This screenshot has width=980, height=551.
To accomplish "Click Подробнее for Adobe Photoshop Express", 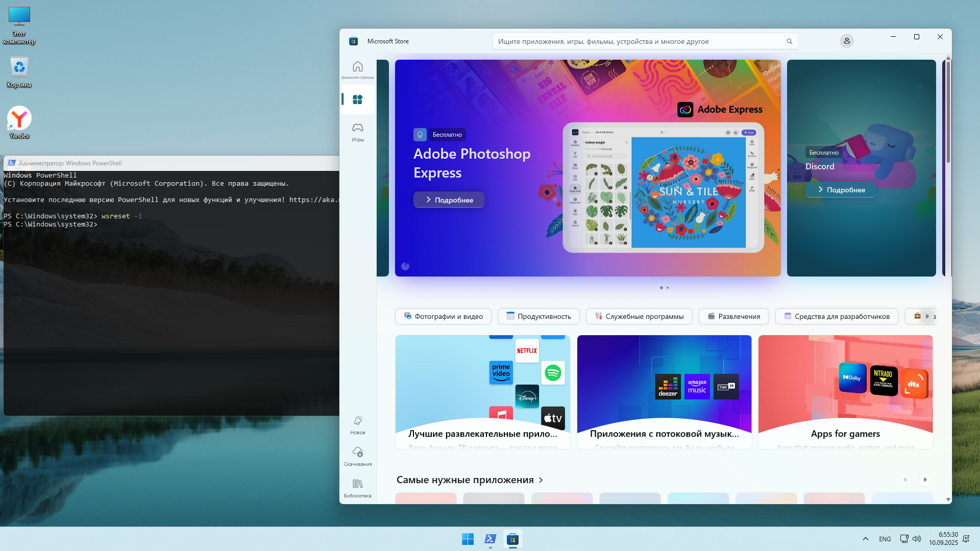I will [449, 200].
